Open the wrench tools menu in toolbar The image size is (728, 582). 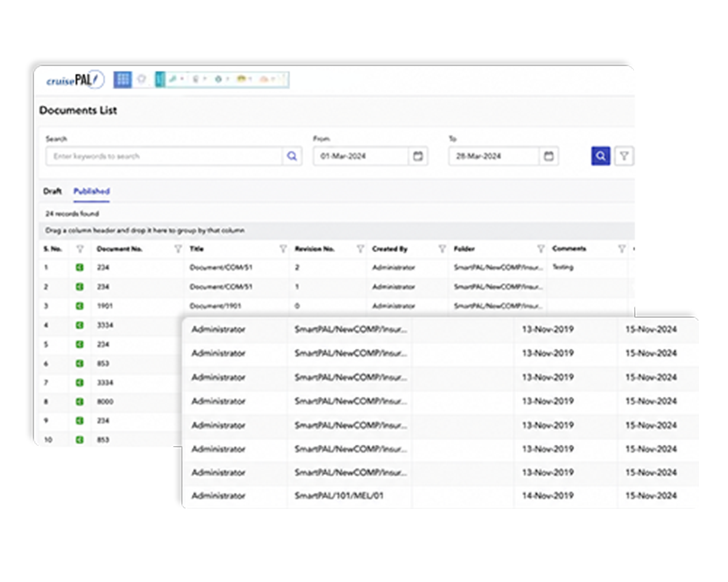click(x=175, y=79)
